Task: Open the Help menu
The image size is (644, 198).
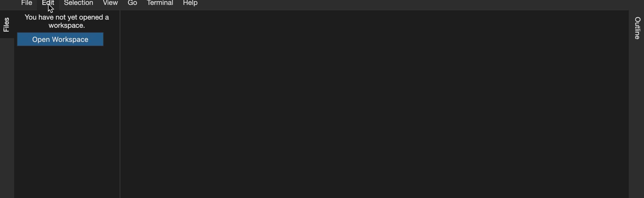Action: pyautogui.click(x=190, y=3)
